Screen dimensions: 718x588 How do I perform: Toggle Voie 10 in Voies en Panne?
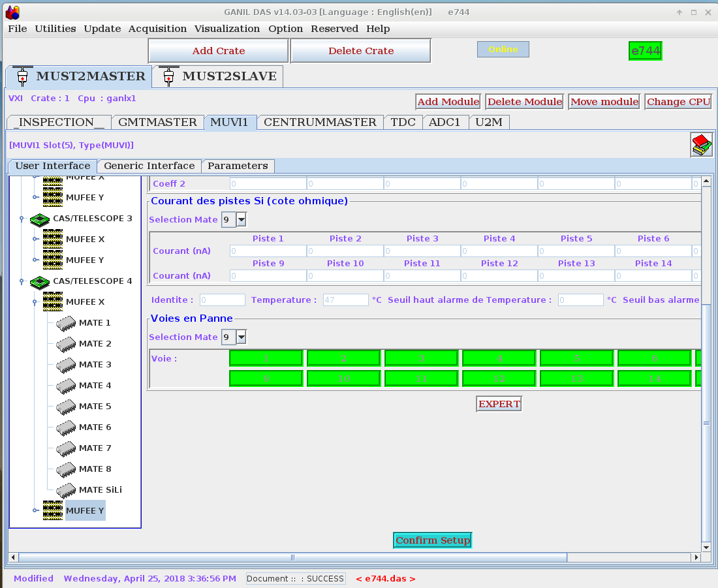(x=343, y=379)
